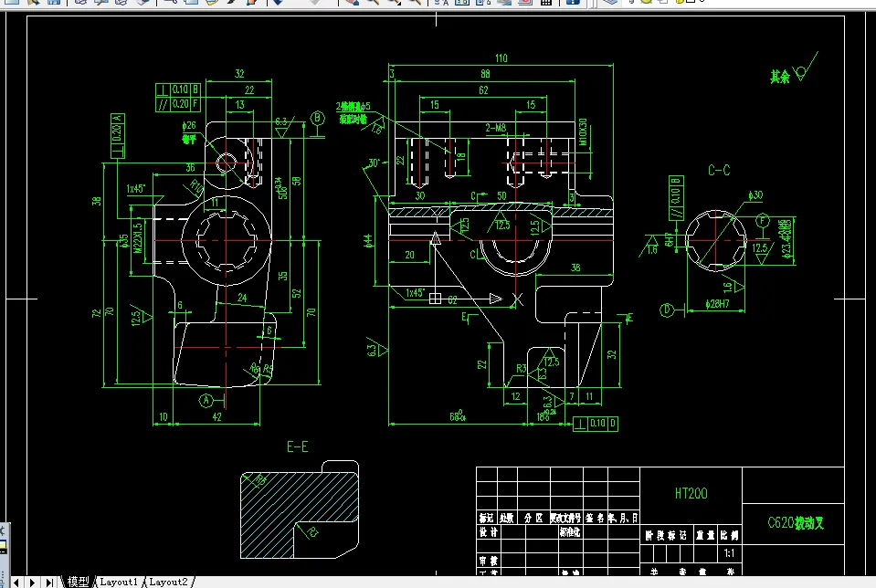Screen dimensions: 876x588
Task: Select the R10 radius dimension
Action: (x=196, y=186)
